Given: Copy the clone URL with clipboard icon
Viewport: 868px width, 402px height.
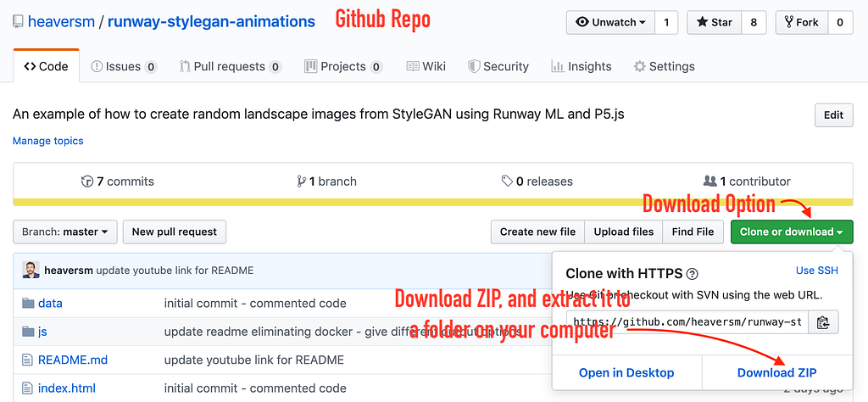Looking at the screenshot, I should coord(824,321).
